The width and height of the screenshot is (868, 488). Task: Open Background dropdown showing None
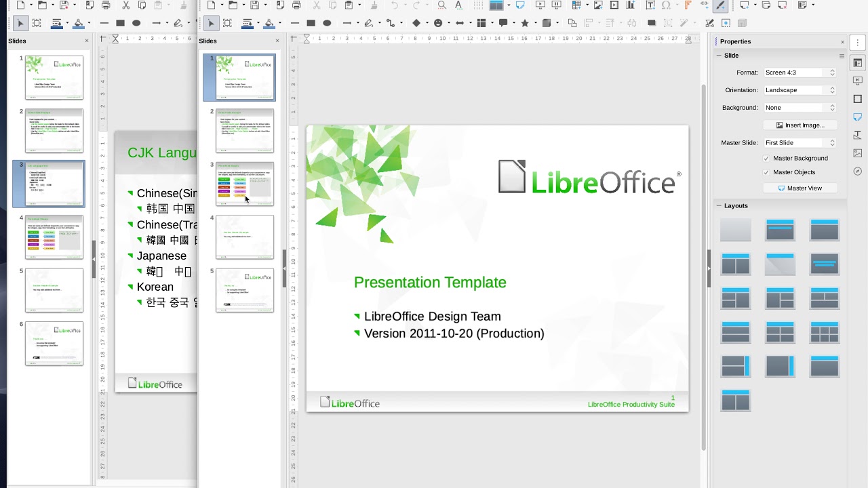tap(800, 108)
